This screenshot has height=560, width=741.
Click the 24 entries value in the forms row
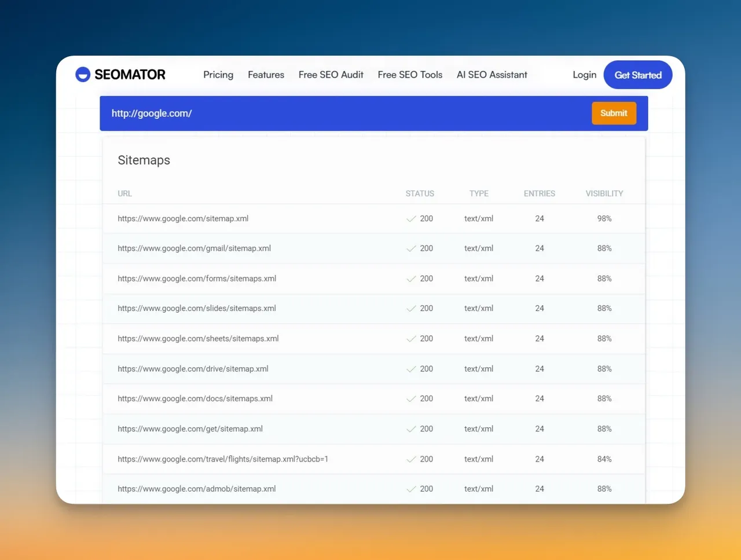click(x=540, y=279)
